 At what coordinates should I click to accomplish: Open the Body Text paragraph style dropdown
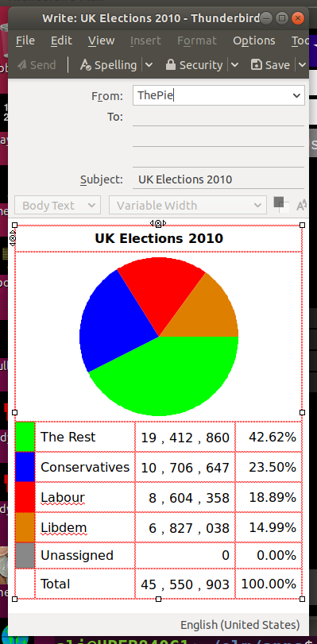(x=57, y=205)
